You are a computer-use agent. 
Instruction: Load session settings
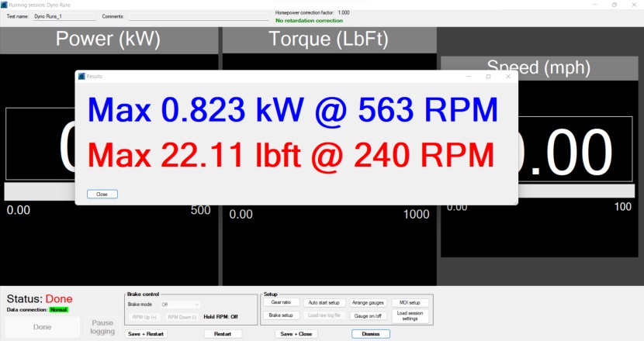point(410,315)
